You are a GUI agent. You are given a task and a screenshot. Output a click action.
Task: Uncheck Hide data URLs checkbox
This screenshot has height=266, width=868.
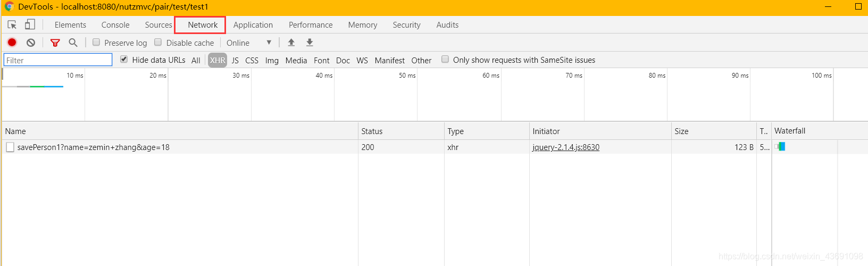click(124, 59)
